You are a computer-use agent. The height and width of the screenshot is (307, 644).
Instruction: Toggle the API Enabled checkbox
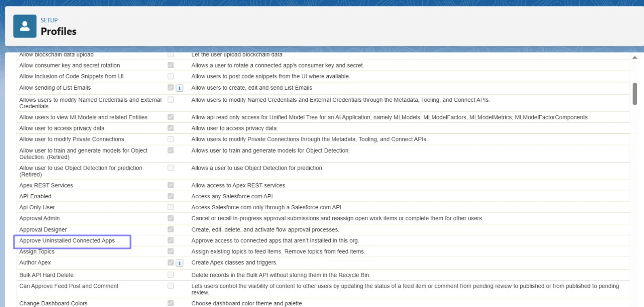(x=171, y=196)
